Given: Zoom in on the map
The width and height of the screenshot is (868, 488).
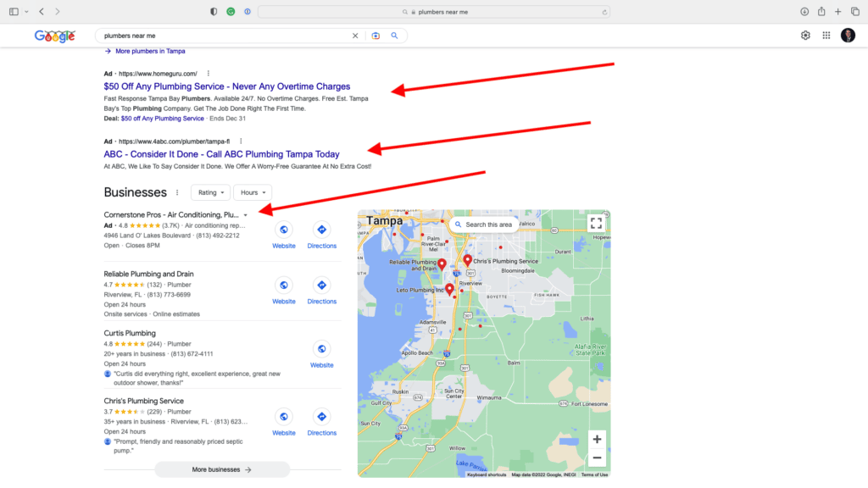Looking at the screenshot, I should click(597, 440).
